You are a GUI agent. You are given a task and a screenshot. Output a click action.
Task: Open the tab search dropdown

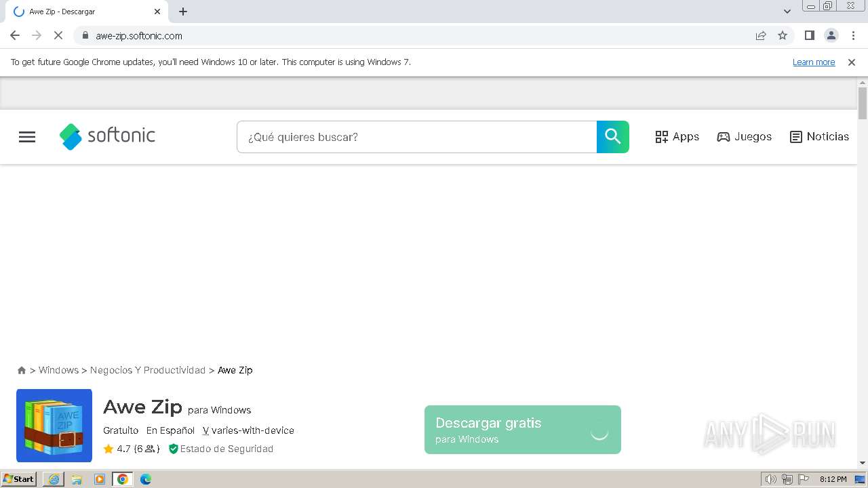point(787,12)
